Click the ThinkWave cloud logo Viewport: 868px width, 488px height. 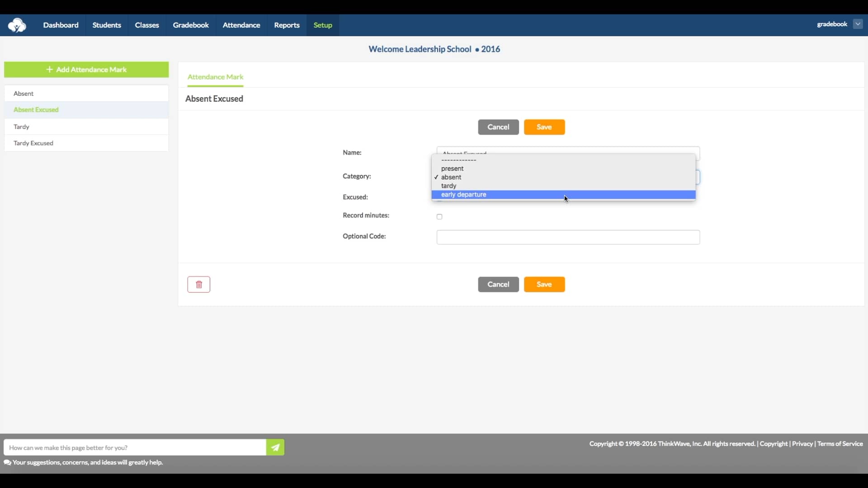pos(17,25)
